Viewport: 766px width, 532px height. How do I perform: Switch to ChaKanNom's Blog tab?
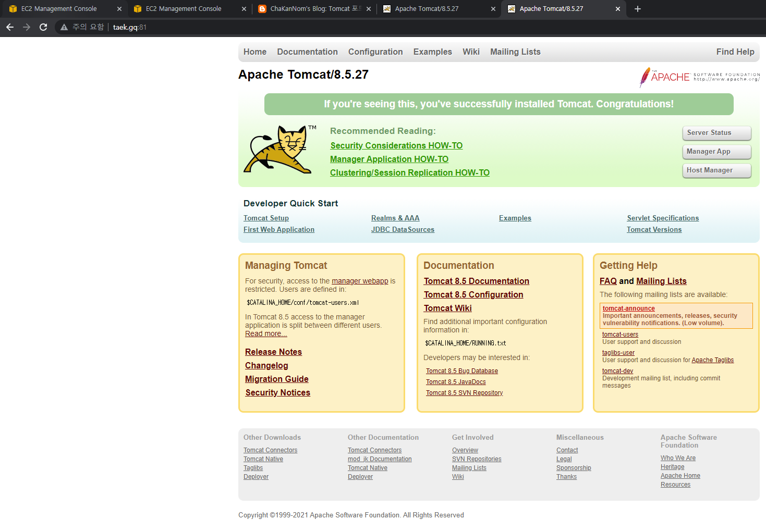(x=314, y=9)
